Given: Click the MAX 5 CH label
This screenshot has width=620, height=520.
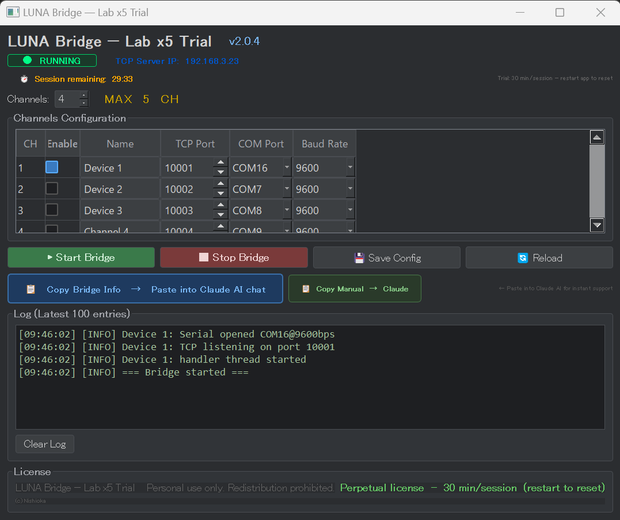Looking at the screenshot, I should coord(142,99).
